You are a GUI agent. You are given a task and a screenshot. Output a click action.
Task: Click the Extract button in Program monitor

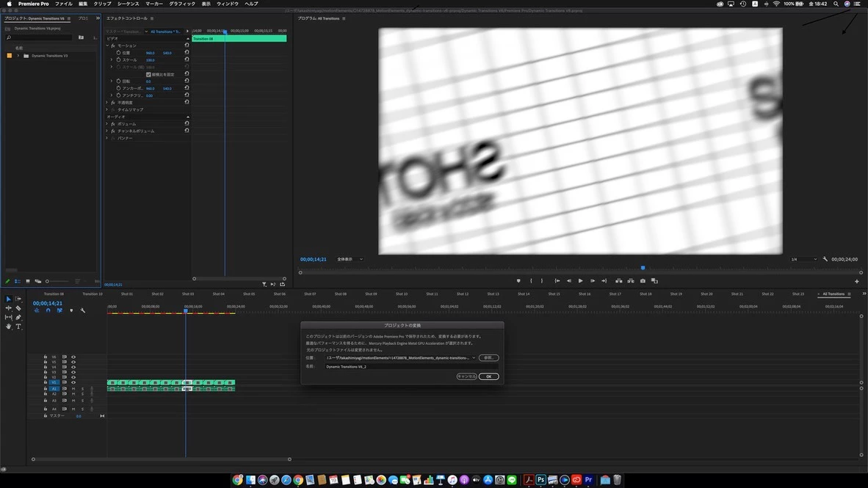631,281
